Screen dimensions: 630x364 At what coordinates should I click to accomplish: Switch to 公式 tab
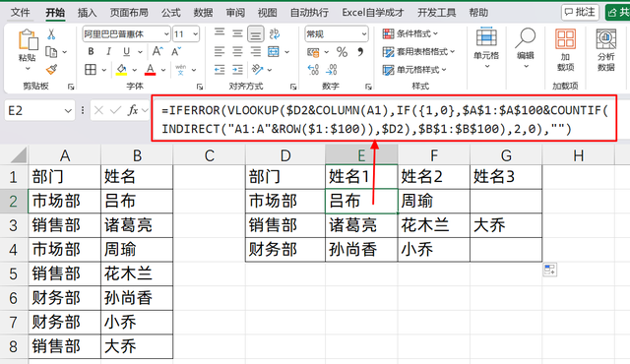point(170,13)
